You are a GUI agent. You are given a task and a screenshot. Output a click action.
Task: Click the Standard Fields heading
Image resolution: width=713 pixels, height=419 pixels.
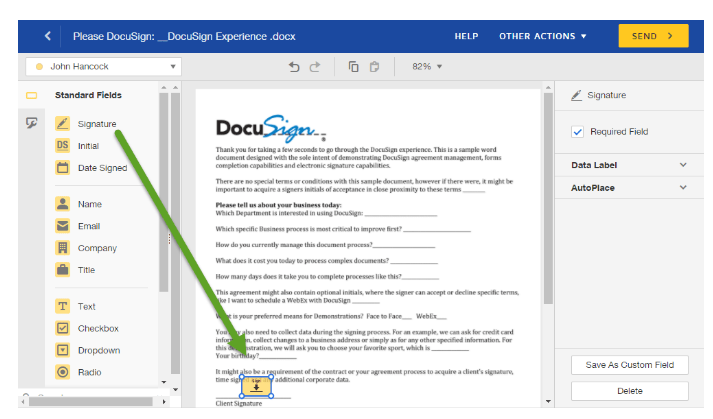coord(88,95)
